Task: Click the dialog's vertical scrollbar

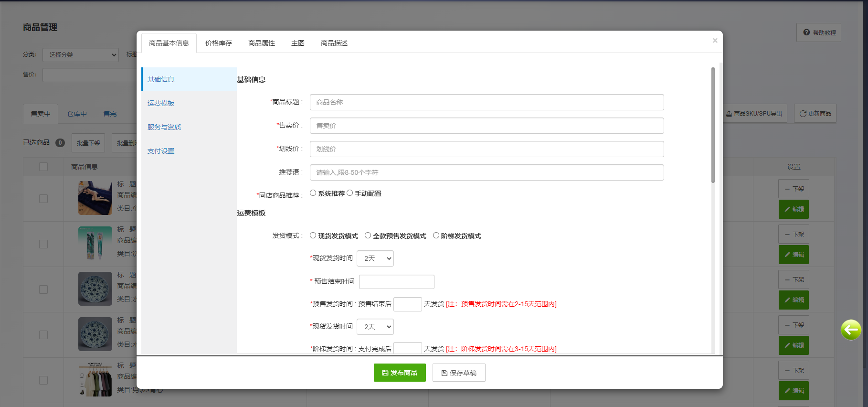Action: click(713, 125)
